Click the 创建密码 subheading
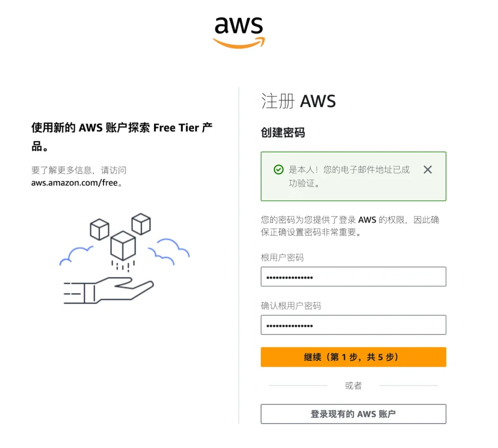This screenshot has height=448, width=498. [x=283, y=132]
